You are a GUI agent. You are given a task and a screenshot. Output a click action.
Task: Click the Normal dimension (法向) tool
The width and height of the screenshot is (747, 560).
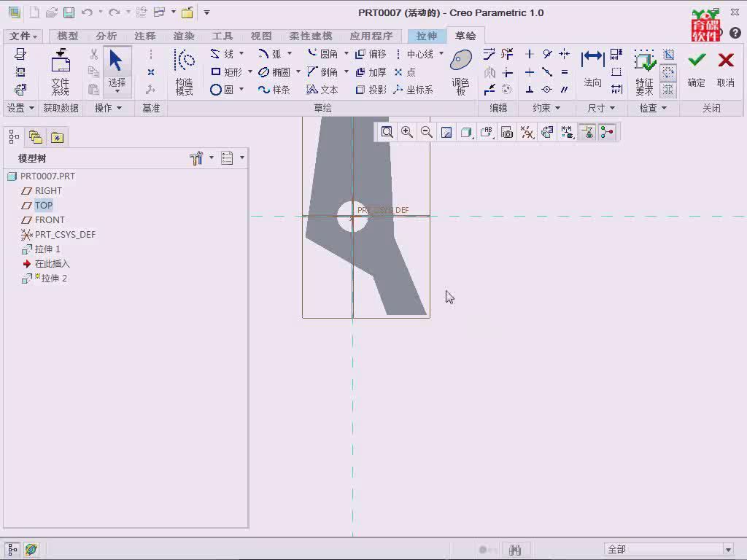(592, 69)
